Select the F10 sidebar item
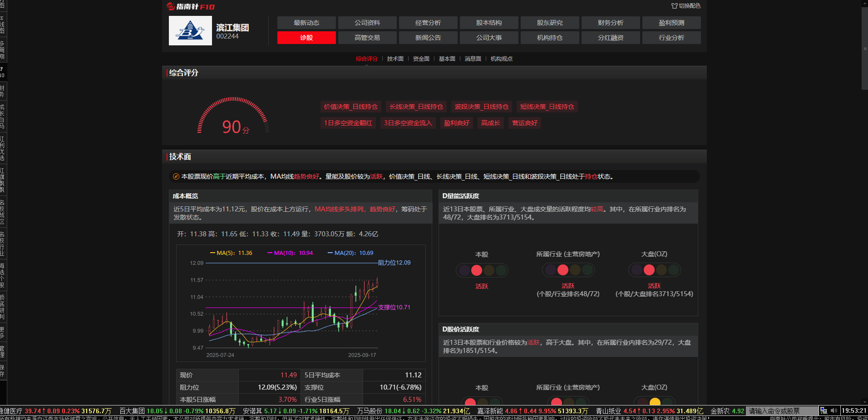This screenshot has height=420, width=868. [x=2, y=72]
